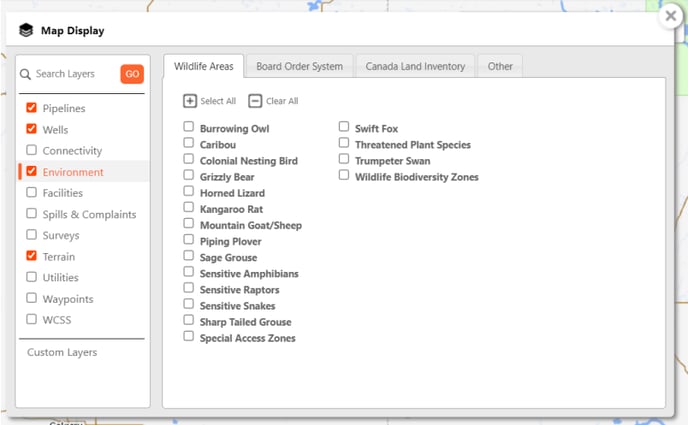688x425 pixels.
Task: Open the Canada Land Inventory tab
Action: 415,67
